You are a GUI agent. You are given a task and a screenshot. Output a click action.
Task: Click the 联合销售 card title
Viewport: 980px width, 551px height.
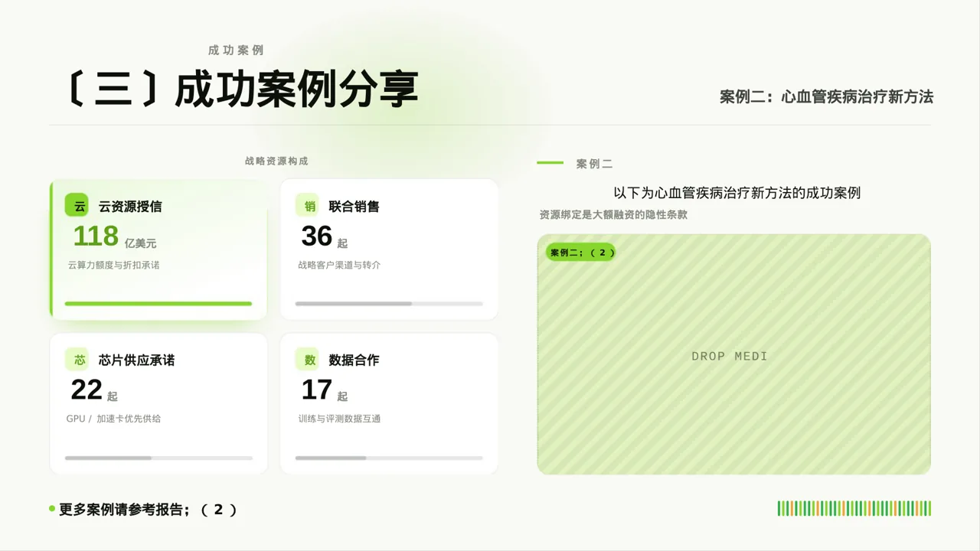(354, 207)
